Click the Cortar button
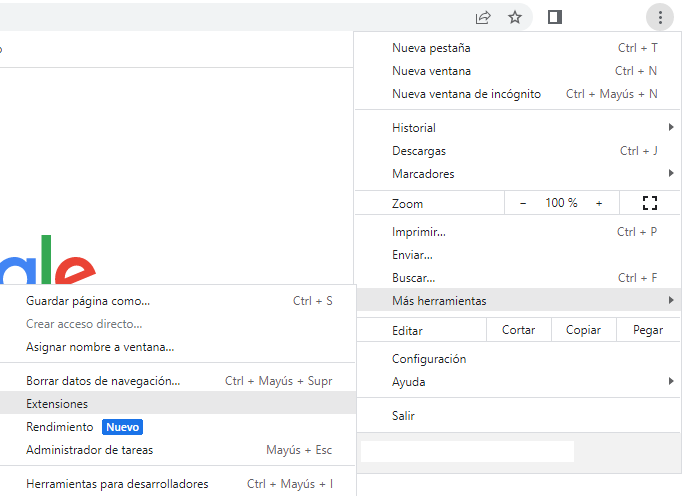Screen dimensions: 682x496 518,330
